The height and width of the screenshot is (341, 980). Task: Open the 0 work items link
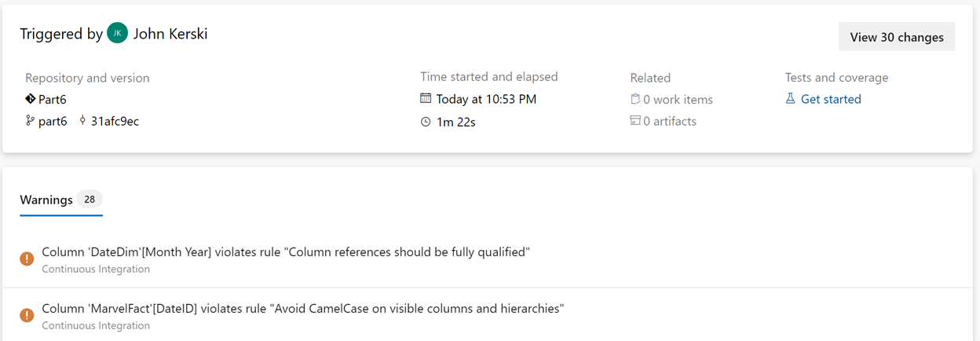(678, 99)
